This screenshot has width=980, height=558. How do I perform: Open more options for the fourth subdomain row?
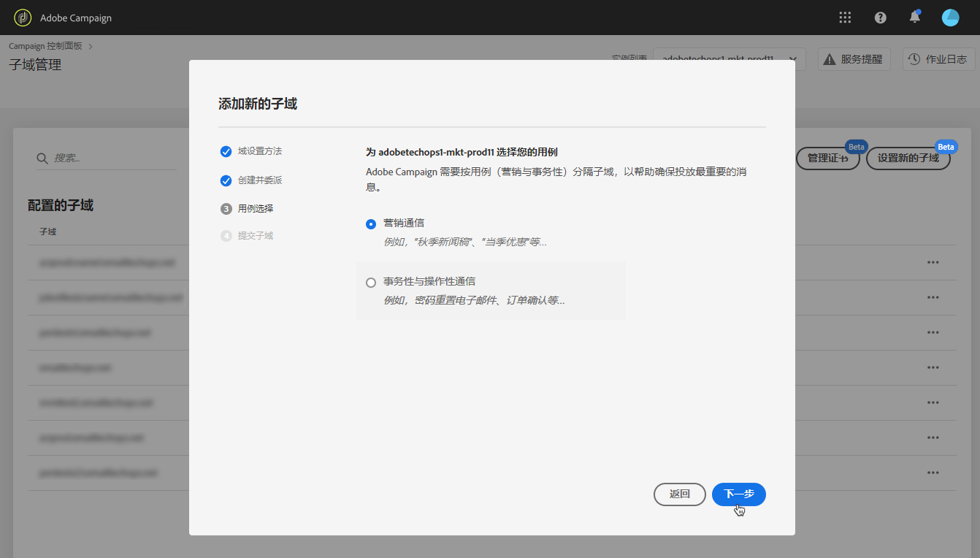(933, 367)
